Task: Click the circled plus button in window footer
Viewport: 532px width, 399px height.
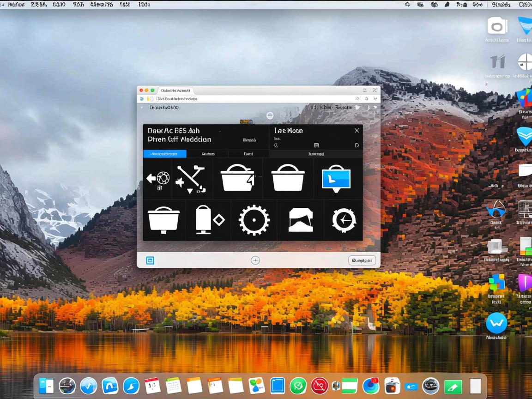Action: (255, 260)
